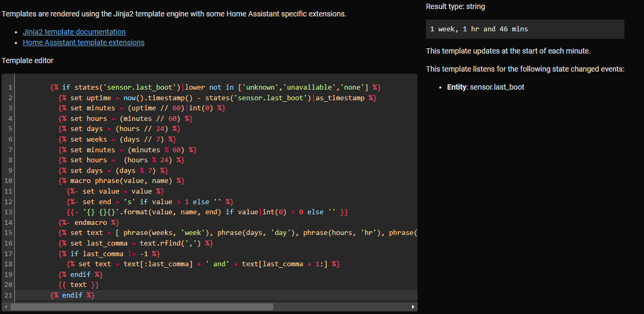Click the 'endmacro' statement in the code

point(89,223)
